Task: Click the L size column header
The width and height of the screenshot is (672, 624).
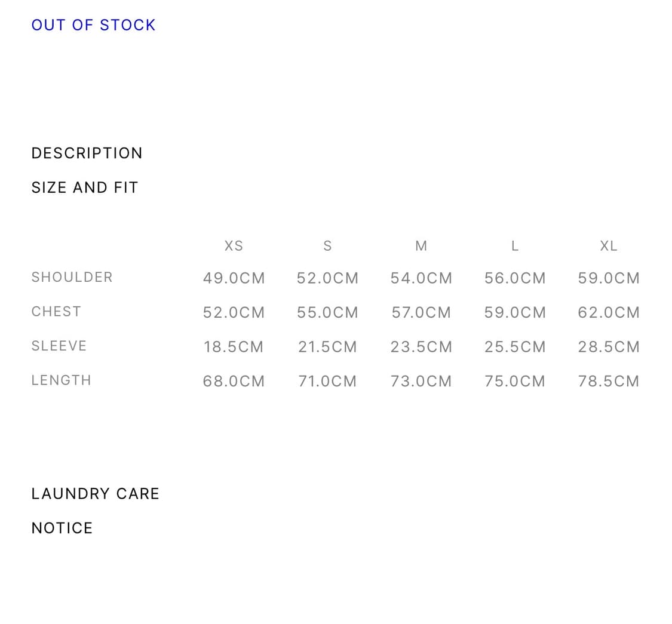Action: pos(515,246)
